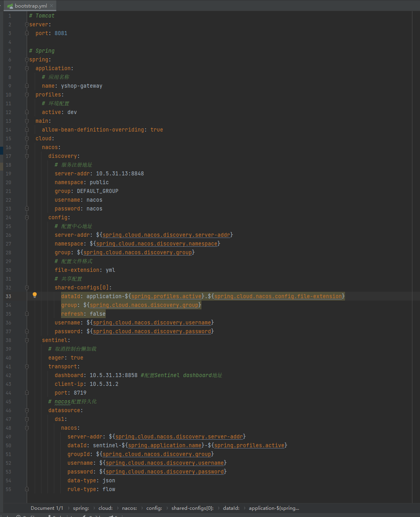Close the bootstrap.yml editor tab
The width and height of the screenshot is (420, 517).
[x=51, y=6]
